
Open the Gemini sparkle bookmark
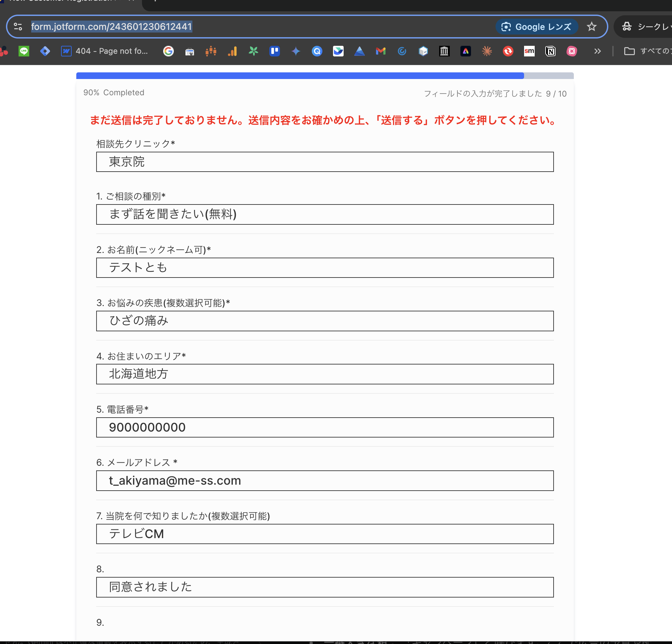tap(296, 51)
